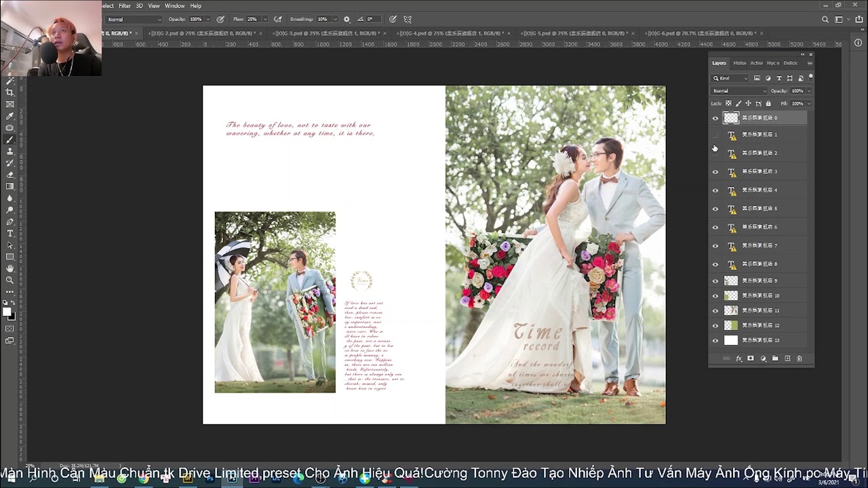This screenshot has height=488, width=868.
Task: Filter layers by pixel layers icon
Action: click(757, 79)
